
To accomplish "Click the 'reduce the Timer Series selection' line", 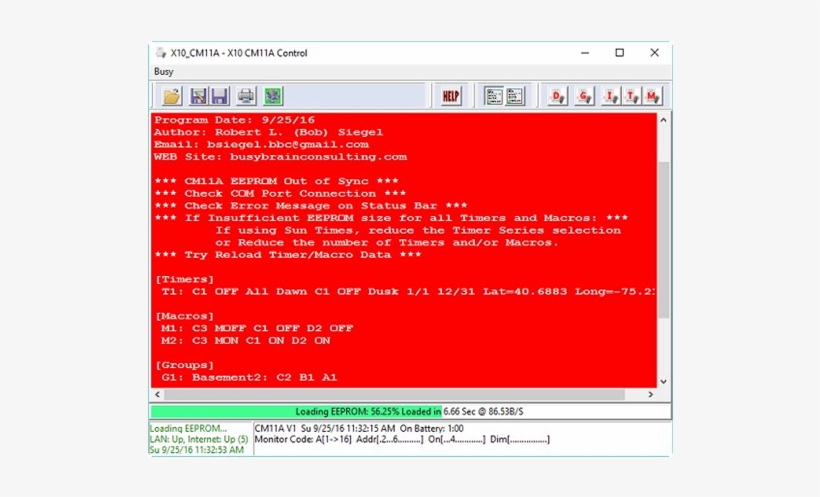I will tap(418, 230).
